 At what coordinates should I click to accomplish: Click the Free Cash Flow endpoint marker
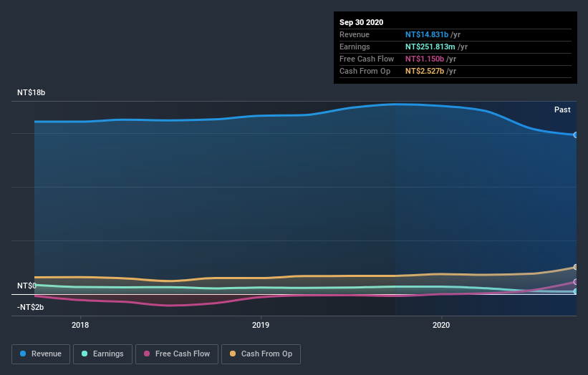pyautogui.click(x=576, y=282)
